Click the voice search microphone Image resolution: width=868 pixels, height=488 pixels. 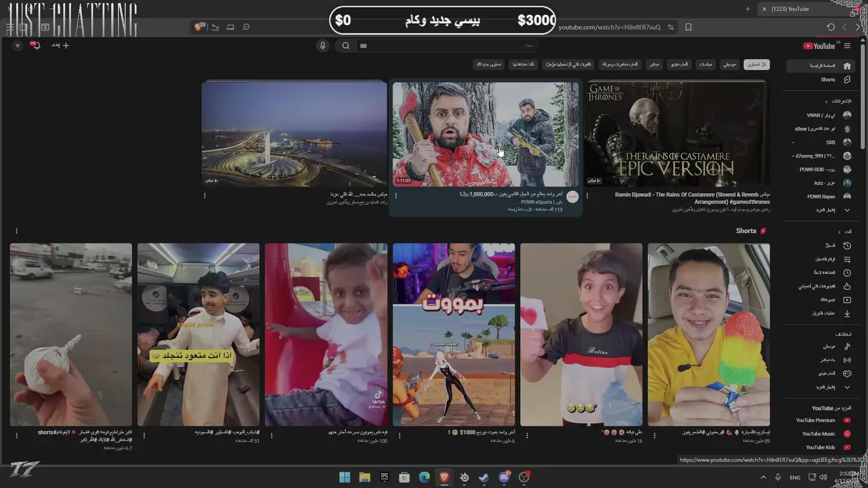click(x=323, y=45)
